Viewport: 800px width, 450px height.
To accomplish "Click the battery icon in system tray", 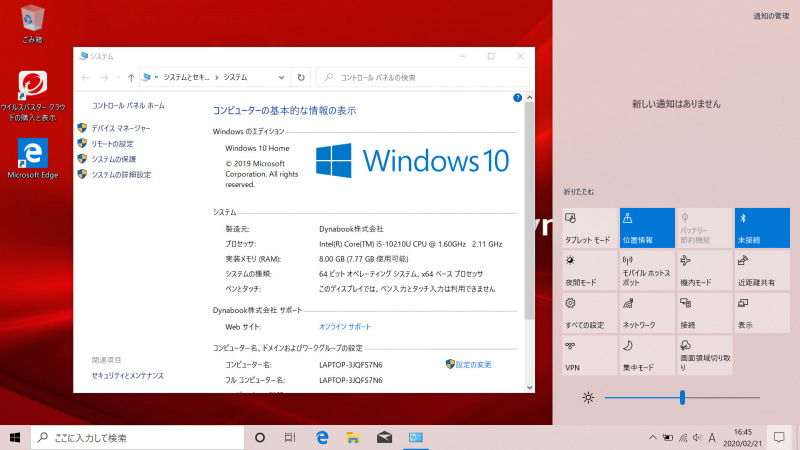I will pos(668,437).
